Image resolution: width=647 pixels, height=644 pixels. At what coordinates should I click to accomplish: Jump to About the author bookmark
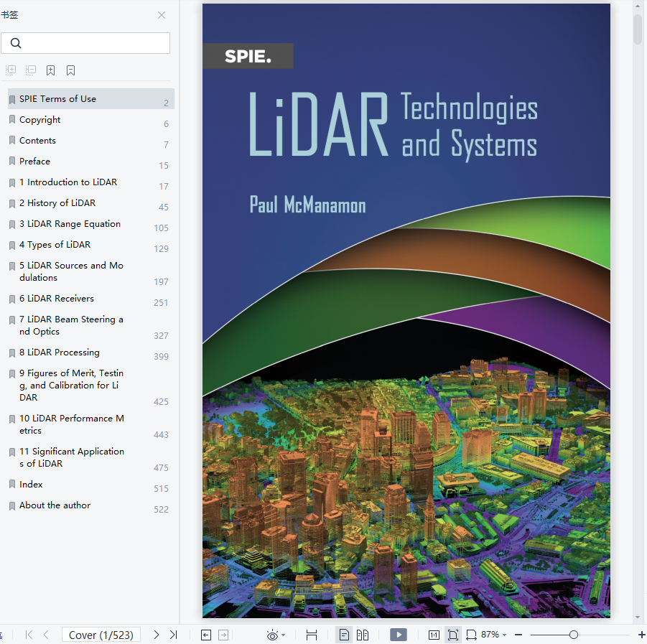(91, 505)
